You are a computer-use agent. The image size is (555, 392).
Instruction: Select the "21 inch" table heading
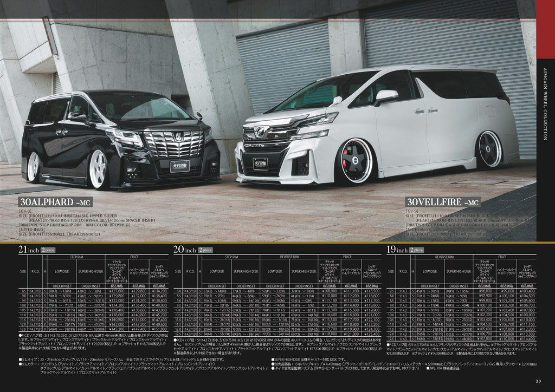pos(29,250)
